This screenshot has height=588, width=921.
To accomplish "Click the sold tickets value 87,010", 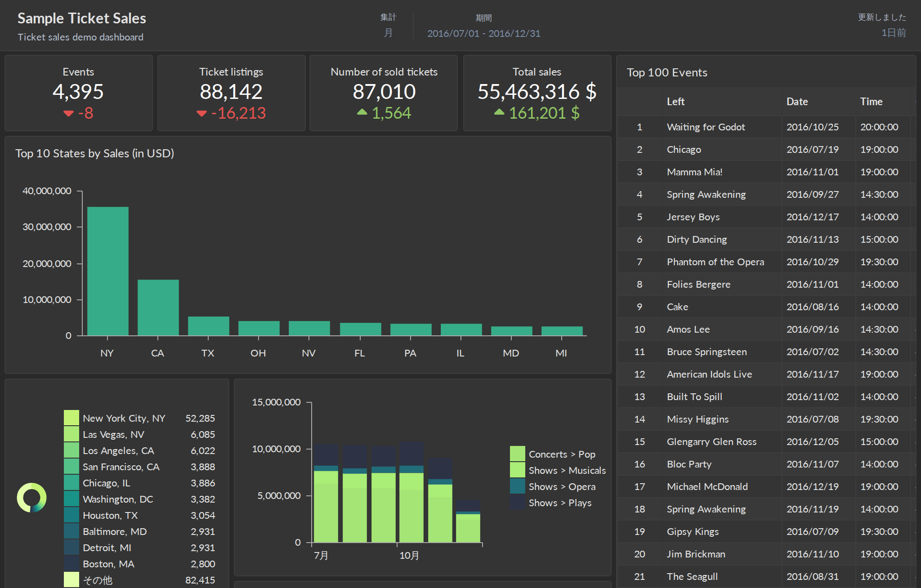I will (x=384, y=92).
